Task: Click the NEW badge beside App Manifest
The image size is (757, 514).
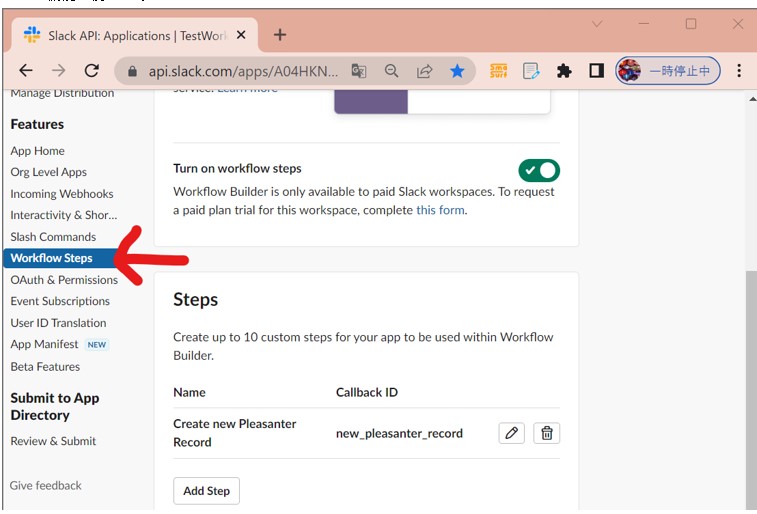Action: point(97,345)
